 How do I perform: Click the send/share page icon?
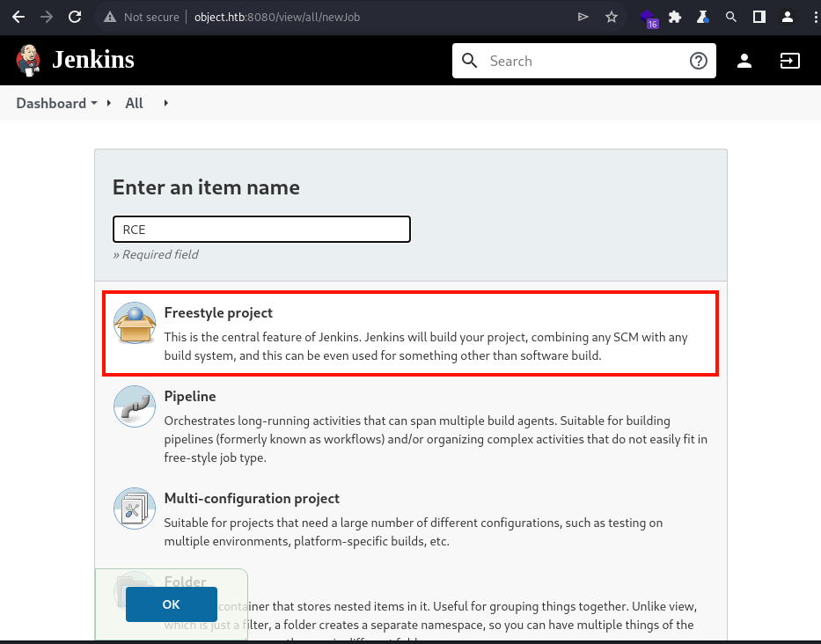point(583,18)
